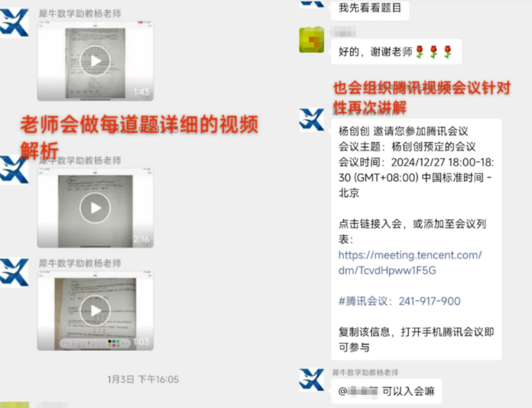Open the Tencent meeting URL link
The height and width of the screenshot is (408, 532).
pos(410,263)
